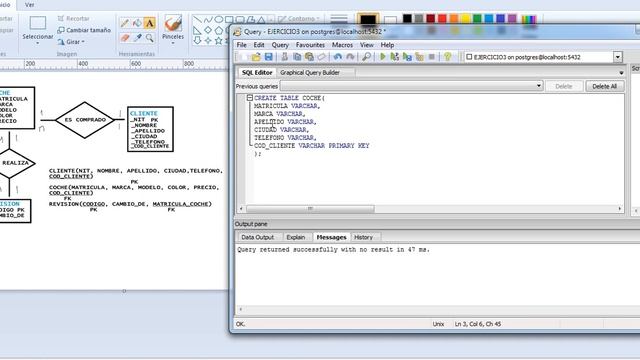Screen dimensions: 640x360
Task: Click the Help question mark icon
Action: coord(448,57)
